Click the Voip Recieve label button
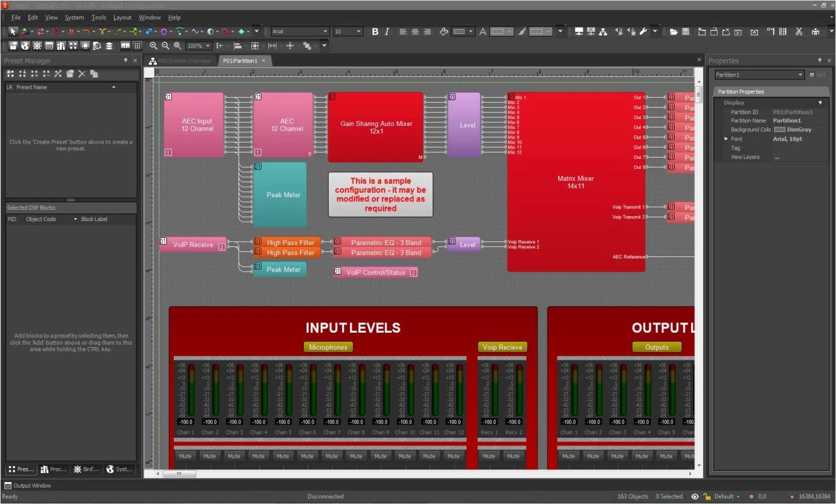836x504 pixels. pyautogui.click(x=502, y=347)
